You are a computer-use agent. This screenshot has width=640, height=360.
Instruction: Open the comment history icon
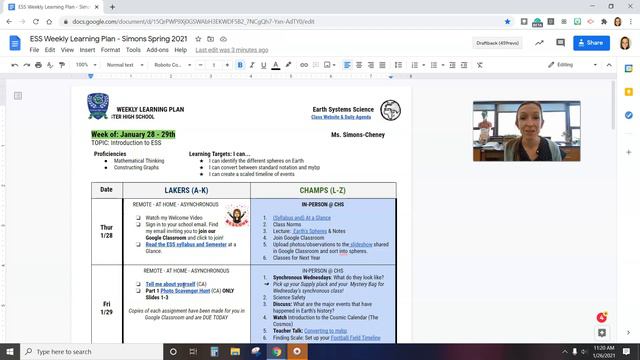pos(560,43)
